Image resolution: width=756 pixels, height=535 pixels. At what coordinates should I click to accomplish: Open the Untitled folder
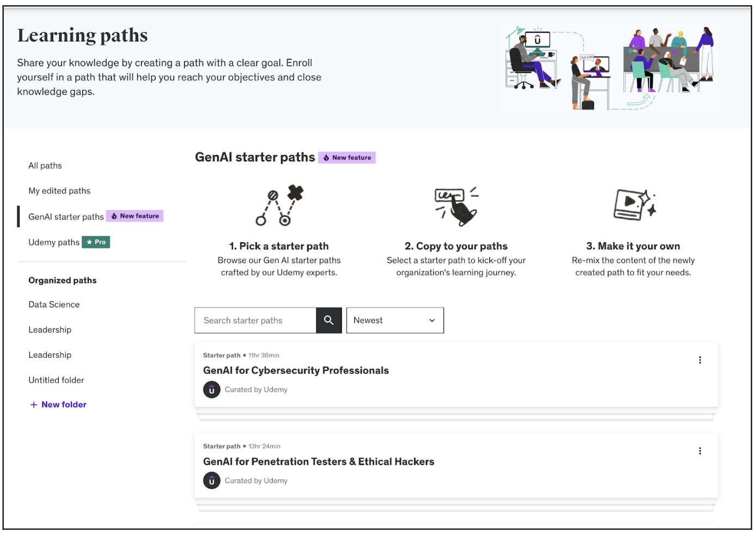click(56, 380)
